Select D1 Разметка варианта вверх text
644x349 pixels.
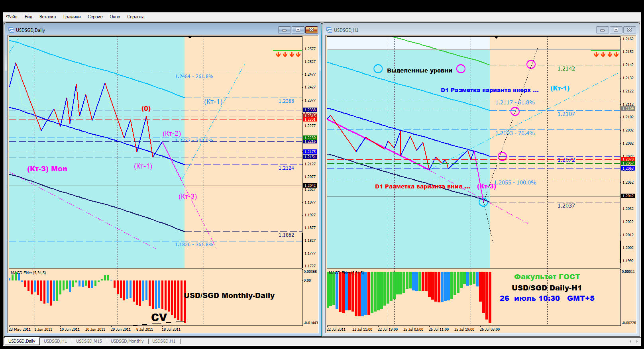(x=490, y=90)
